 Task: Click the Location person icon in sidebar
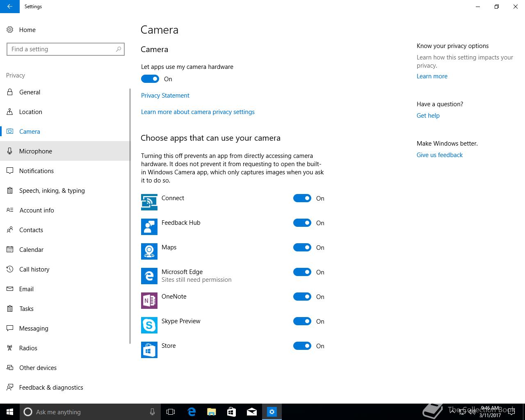click(10, 112)
